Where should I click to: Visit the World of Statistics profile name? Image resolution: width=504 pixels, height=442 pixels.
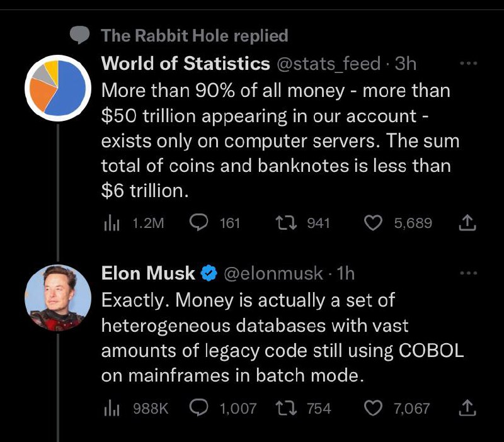(185, 64)
